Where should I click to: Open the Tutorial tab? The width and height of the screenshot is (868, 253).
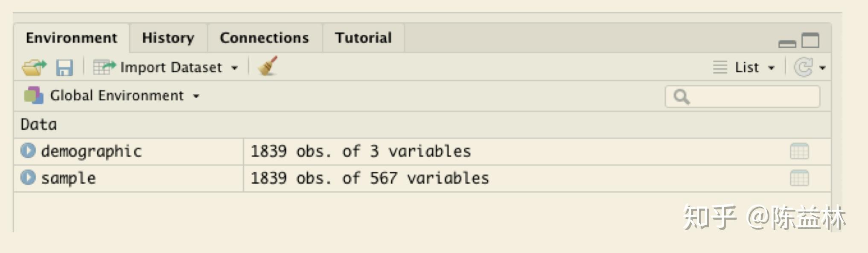pyautogui.click(x=363, y=38)
